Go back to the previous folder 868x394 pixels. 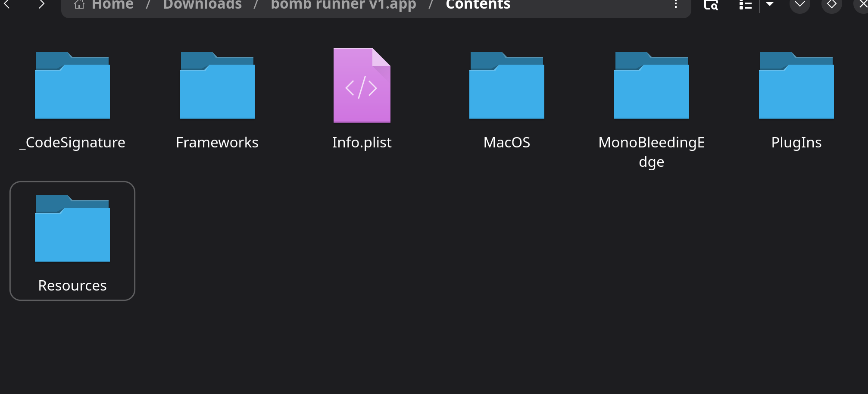tap(7, 4)
